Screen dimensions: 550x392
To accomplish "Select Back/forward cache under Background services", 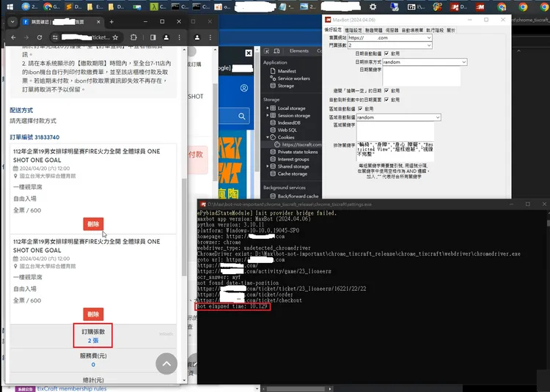I will pos(294,196).
